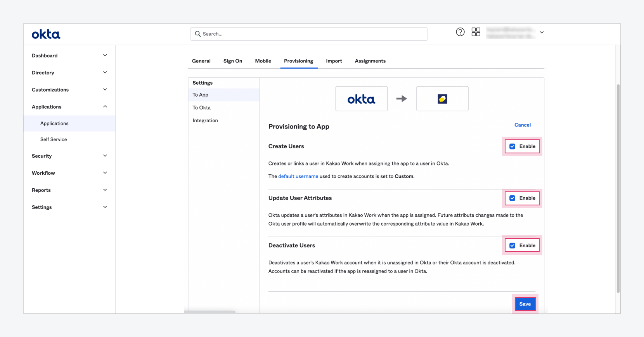
Task: Open the help question mark icon
Action: [460, 32]
